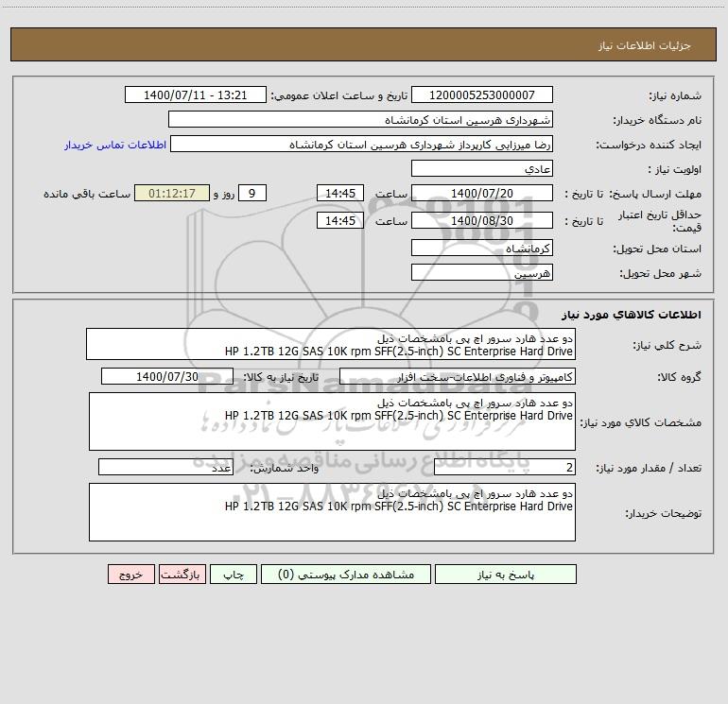The width and height of the screenshot is (728, 704).
Task: Click the 'بازگشت' back button
Action: point(182,575)
